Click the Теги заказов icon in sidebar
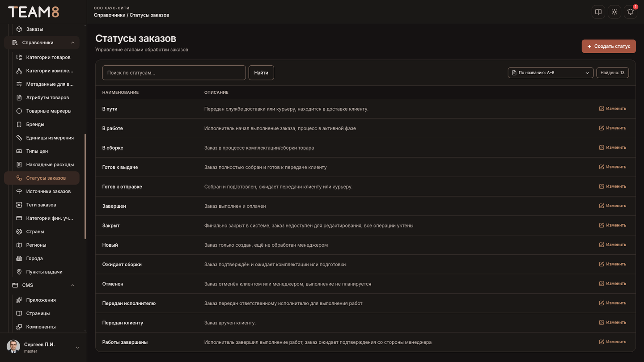The image size is (644, 362). coord(19,205)
